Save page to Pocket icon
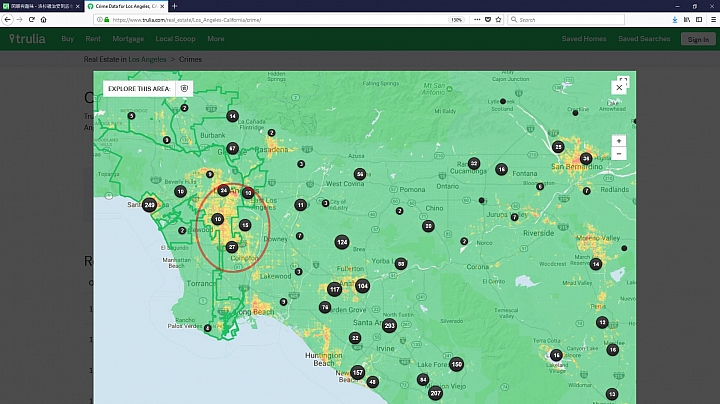 [488, 20]
